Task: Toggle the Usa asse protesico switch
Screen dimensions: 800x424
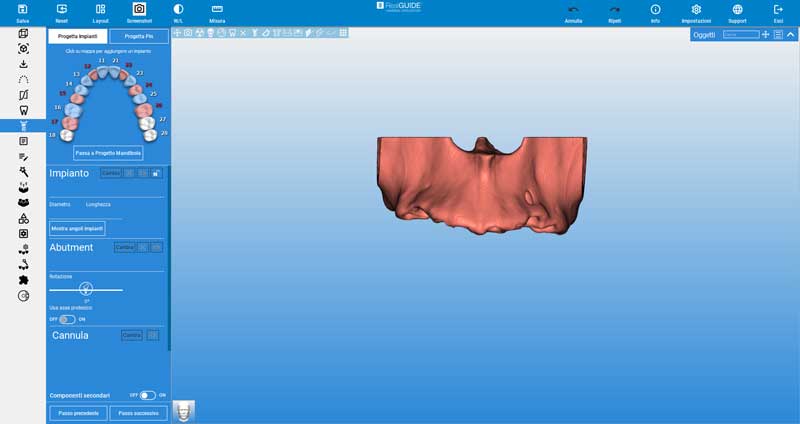Action: coord(67,319)
